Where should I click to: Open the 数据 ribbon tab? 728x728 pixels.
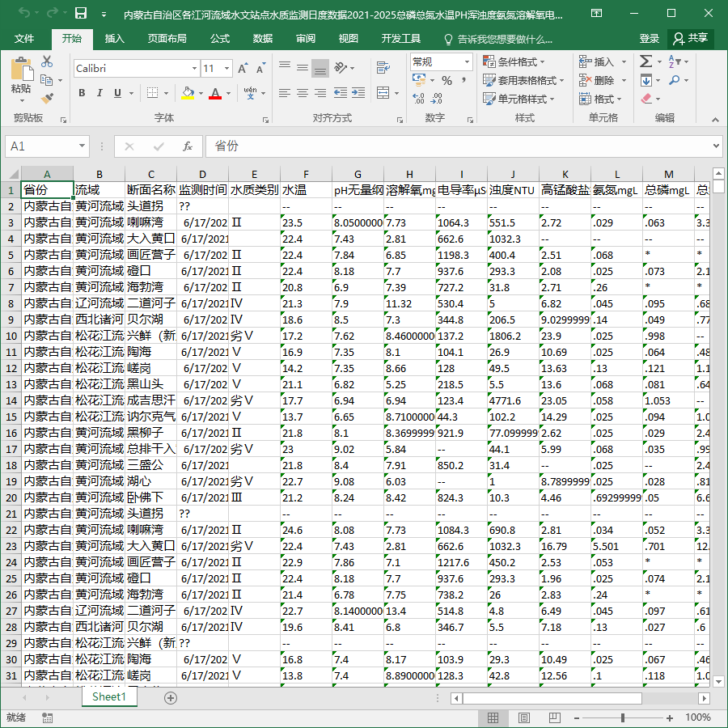(263, 39)
